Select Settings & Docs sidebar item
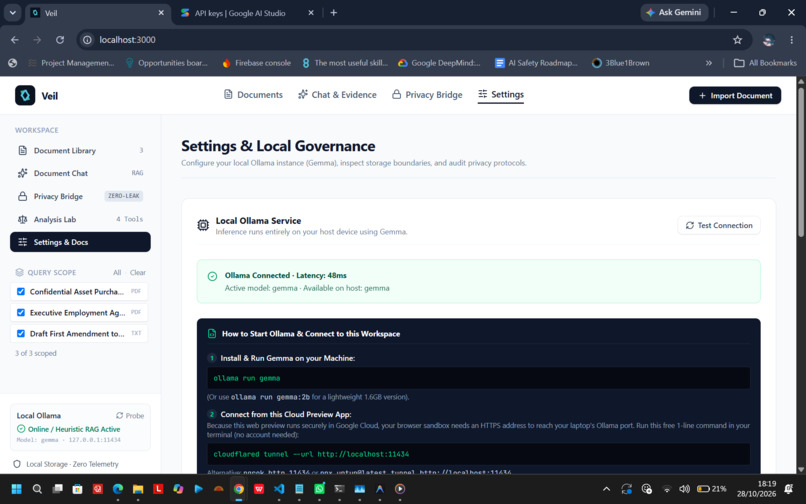This screenshot has height=504, width=806. coord(80,242)
